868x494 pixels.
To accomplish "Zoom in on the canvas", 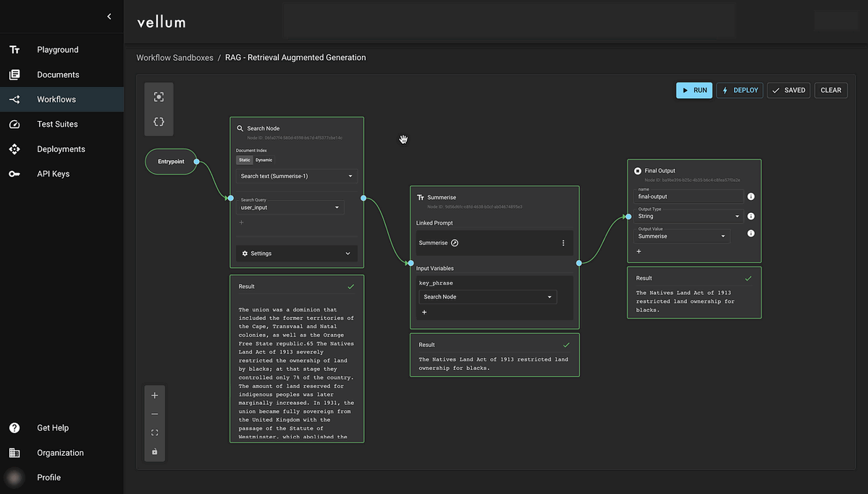I will tap(154, 395).
